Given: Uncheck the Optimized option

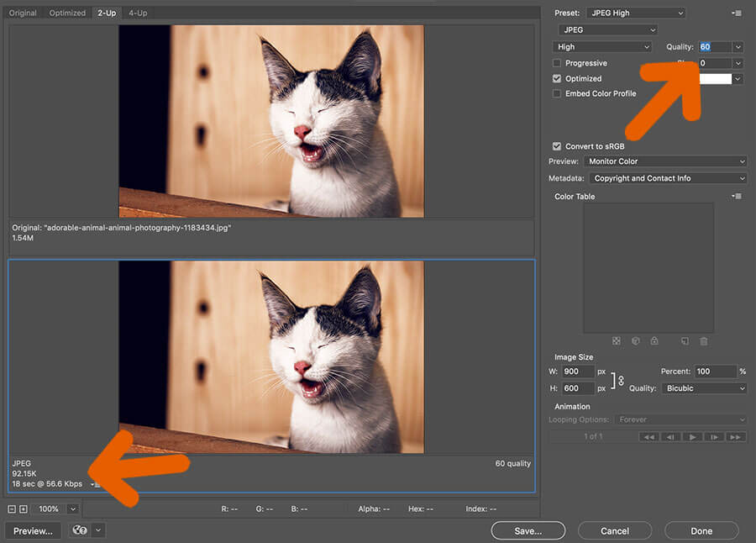Looking at the screenshot, I should click(x=556, y=78).
